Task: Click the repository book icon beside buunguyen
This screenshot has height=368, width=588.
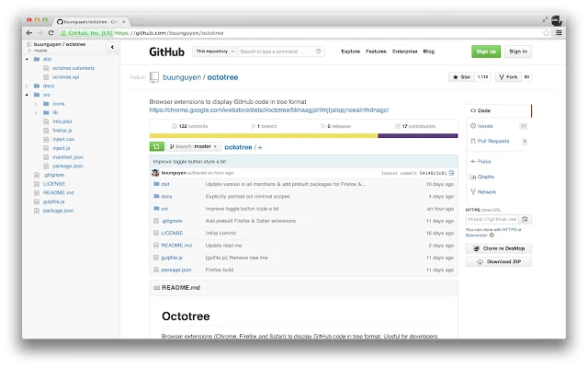Action: pos(154,77)
